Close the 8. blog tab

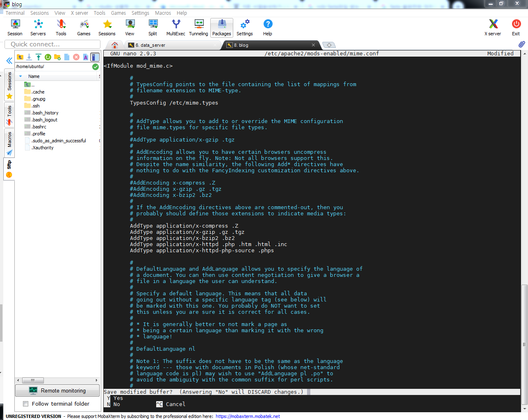[314, 45]
